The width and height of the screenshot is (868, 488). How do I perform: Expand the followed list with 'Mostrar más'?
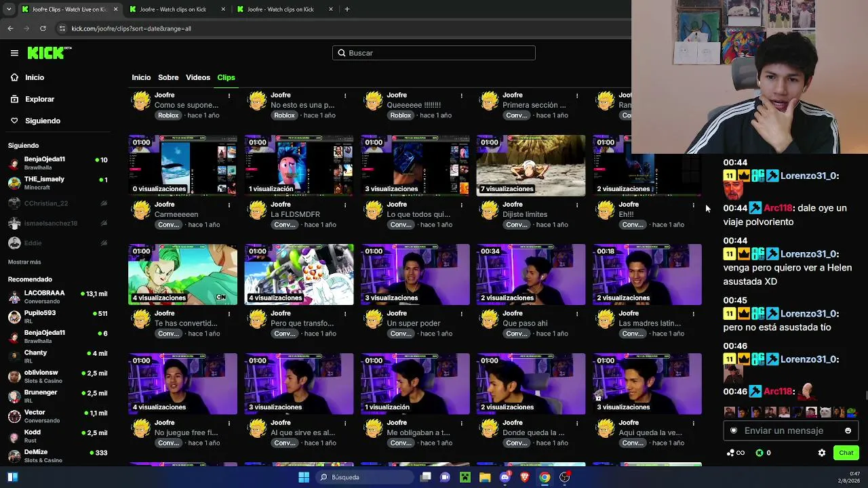[x=24, y=262]
